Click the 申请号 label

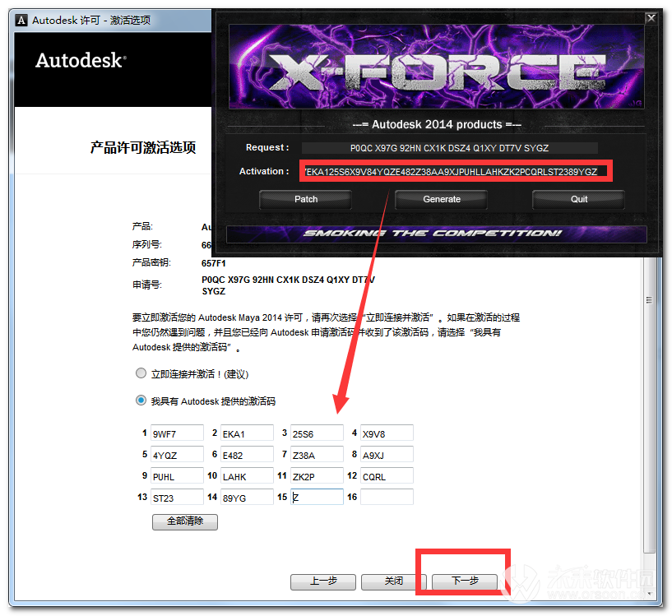tap(147, 285)
